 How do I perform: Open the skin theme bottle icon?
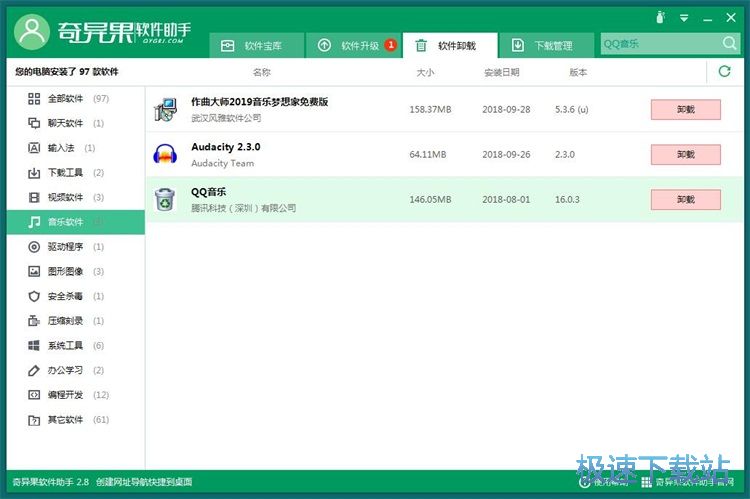click(661, 18)
